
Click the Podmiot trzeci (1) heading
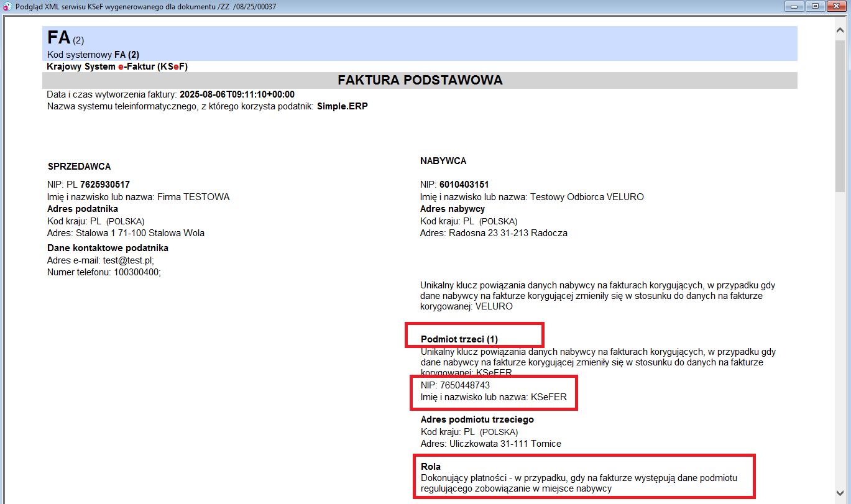coord(459,339)
